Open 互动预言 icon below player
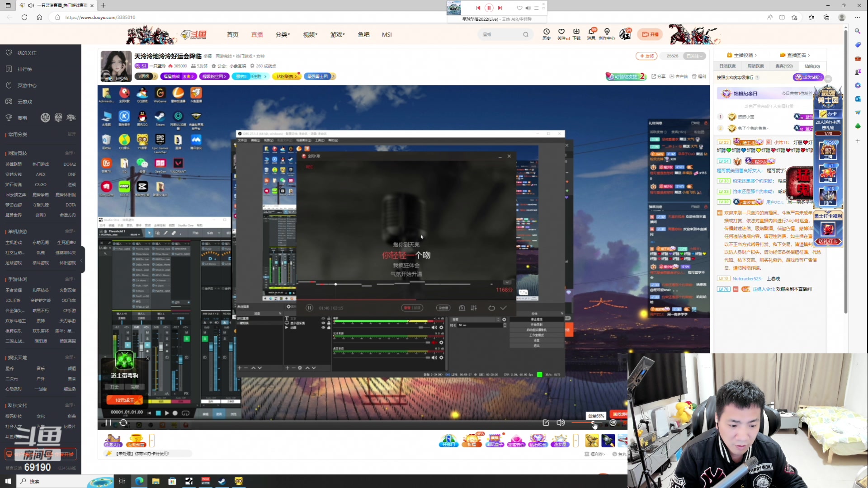Image resolution: width=868 pixels, height=488 pixels. pos(136,441)
